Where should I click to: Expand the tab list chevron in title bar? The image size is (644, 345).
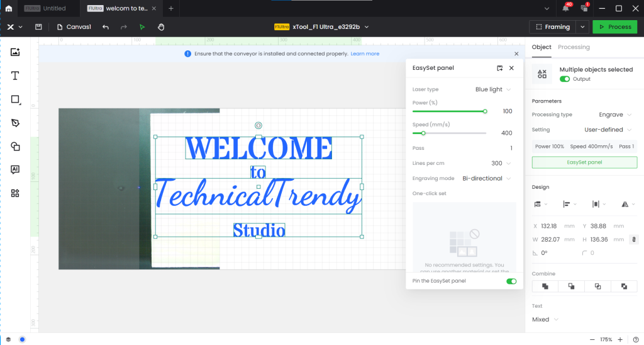pyautogui.click(x=547, y=8)
